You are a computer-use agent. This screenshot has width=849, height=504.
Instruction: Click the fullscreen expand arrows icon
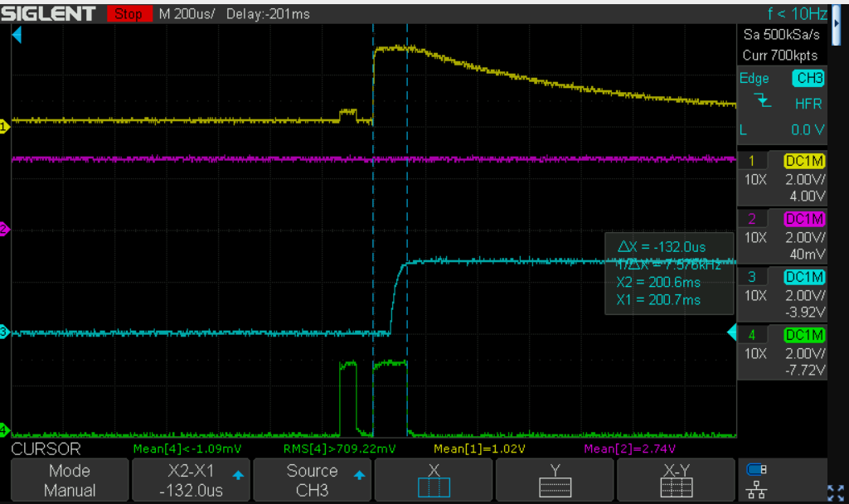click(x=836, y=492)
